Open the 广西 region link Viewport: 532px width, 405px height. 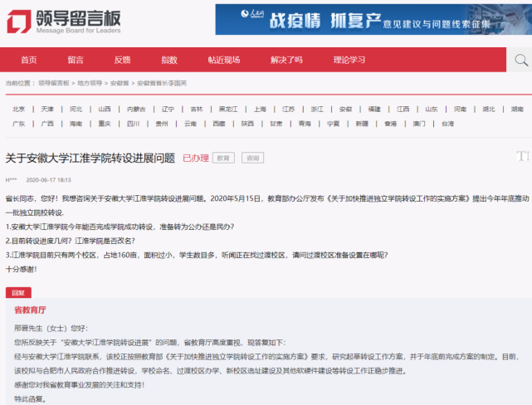coord(47,124)
